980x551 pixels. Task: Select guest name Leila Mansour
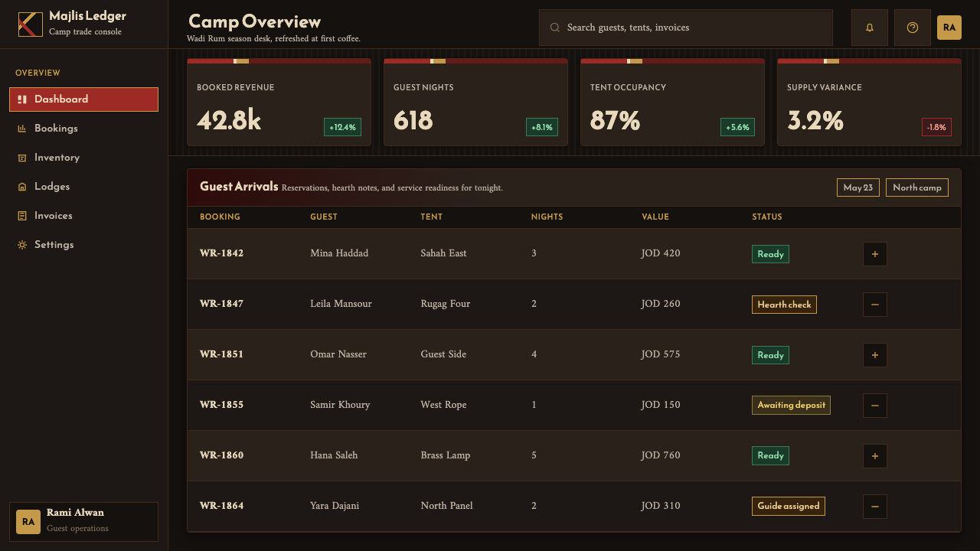(x=341, y=304)
